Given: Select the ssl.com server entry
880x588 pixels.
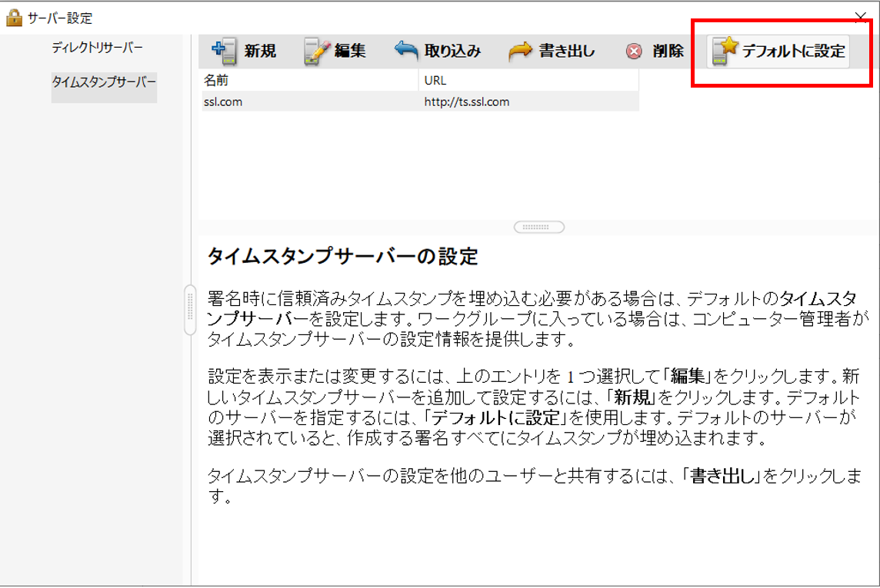Looking at the screenshot, I should [x=223, y=101].
